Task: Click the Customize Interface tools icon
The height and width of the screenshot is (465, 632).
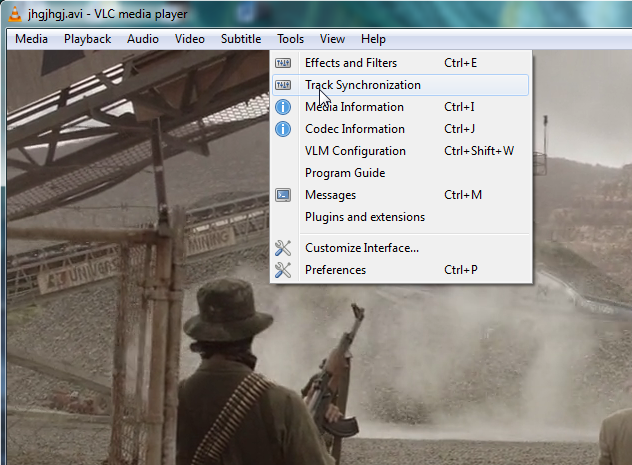Action: [283, 248]
